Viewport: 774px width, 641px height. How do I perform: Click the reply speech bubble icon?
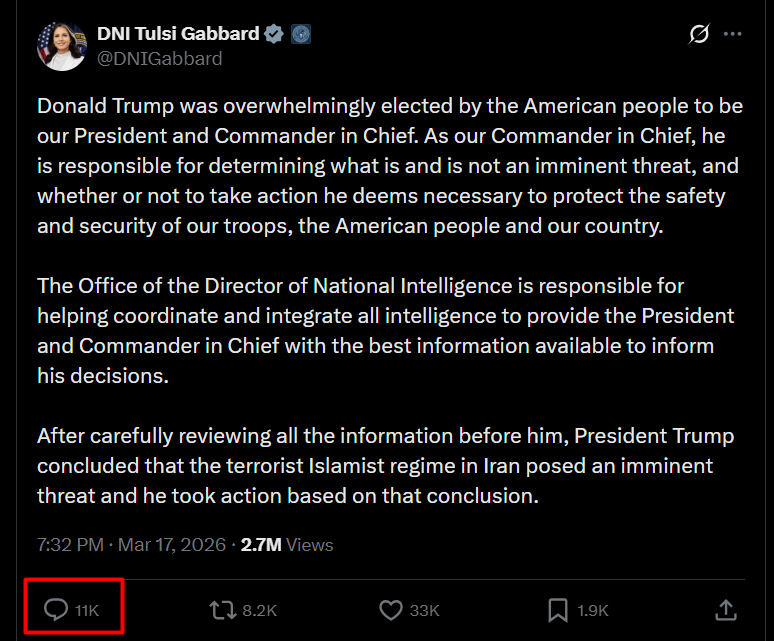pos(57,609)
